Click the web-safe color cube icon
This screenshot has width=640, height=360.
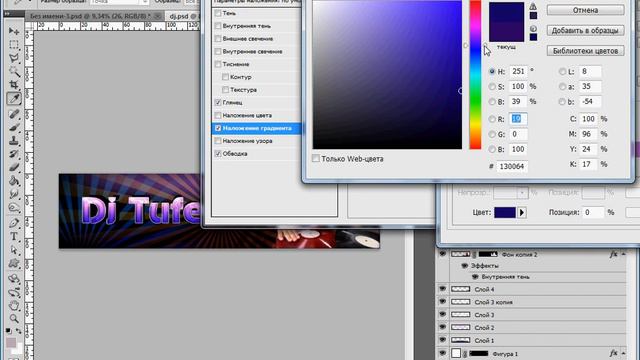pyautogui.click(x=533, y=29)
